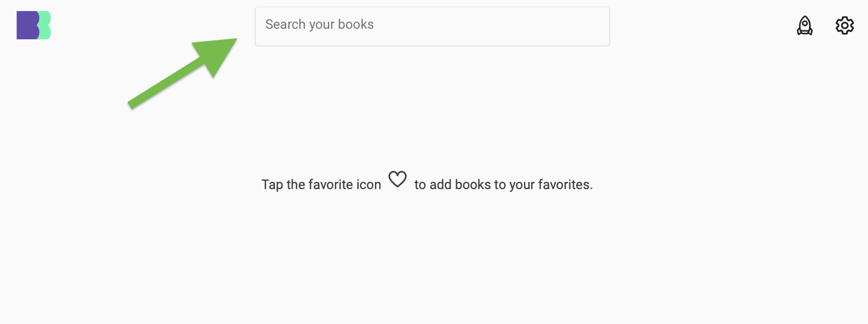Launch the rocket feature next to the gear
868x324 pixels.
(x=805, y=25)
